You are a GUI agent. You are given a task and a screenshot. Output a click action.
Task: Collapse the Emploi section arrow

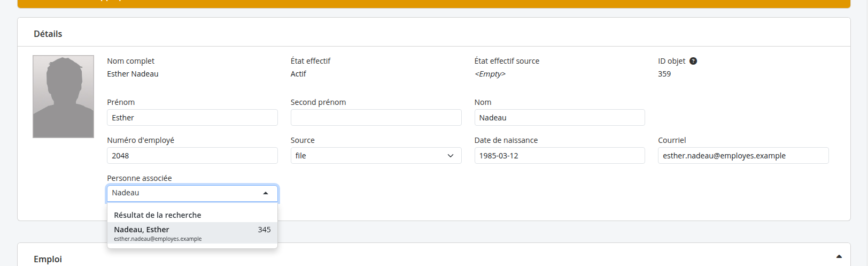tap(839, 257)
